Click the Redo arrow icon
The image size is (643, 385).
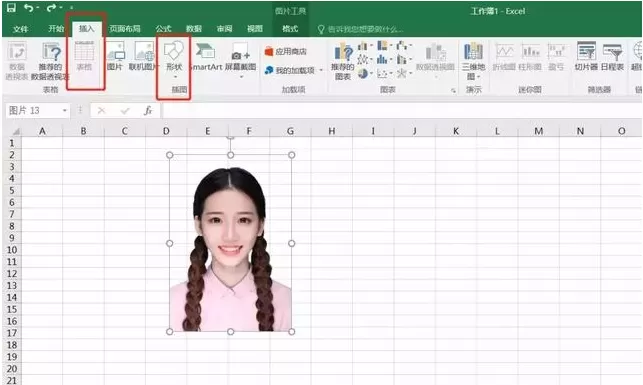(51, 8)
